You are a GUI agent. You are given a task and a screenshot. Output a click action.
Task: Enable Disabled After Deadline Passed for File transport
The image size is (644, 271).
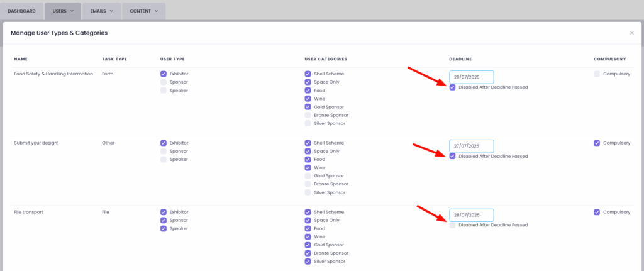tap(453, 225)
